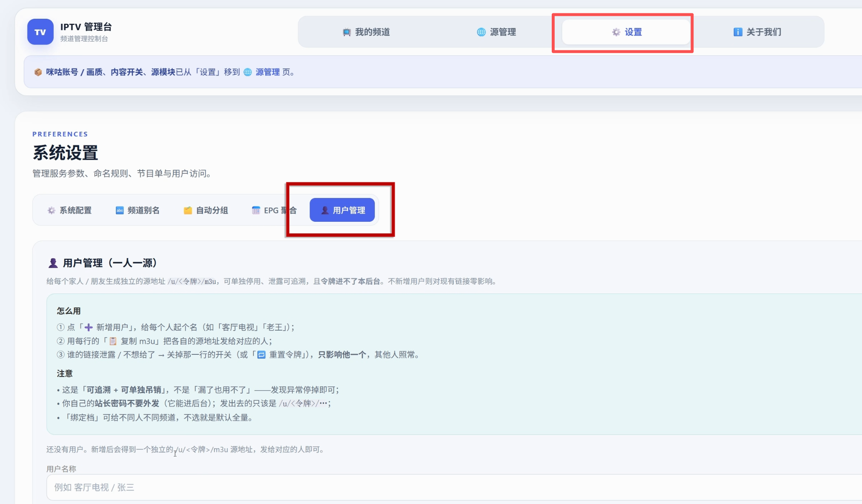862x504 pixels.
Task: Switch to the 源管理 page
Action: [496, 32]
